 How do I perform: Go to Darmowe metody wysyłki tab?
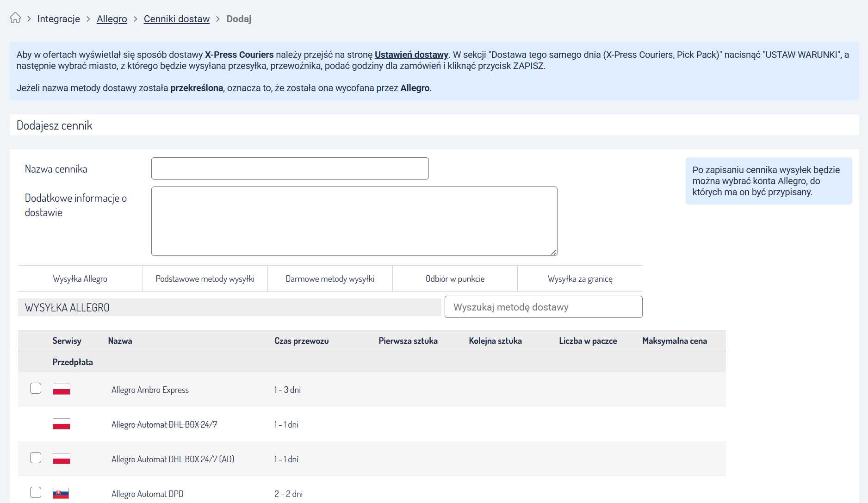pos(330,279)
